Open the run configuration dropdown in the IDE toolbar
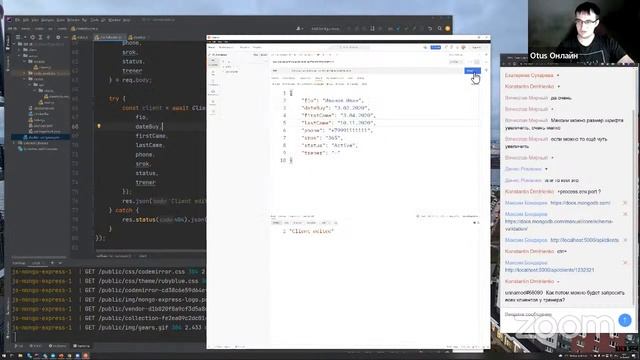 (325, 29)
